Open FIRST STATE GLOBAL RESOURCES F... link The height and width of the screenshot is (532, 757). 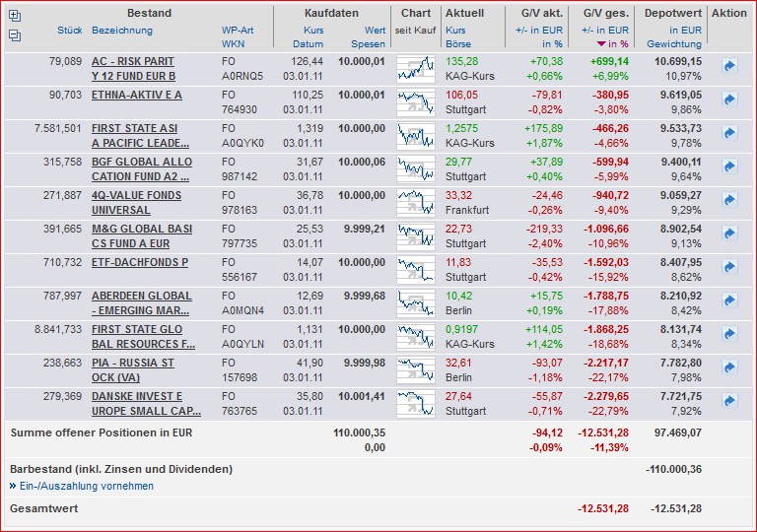[x=143, y=337]
